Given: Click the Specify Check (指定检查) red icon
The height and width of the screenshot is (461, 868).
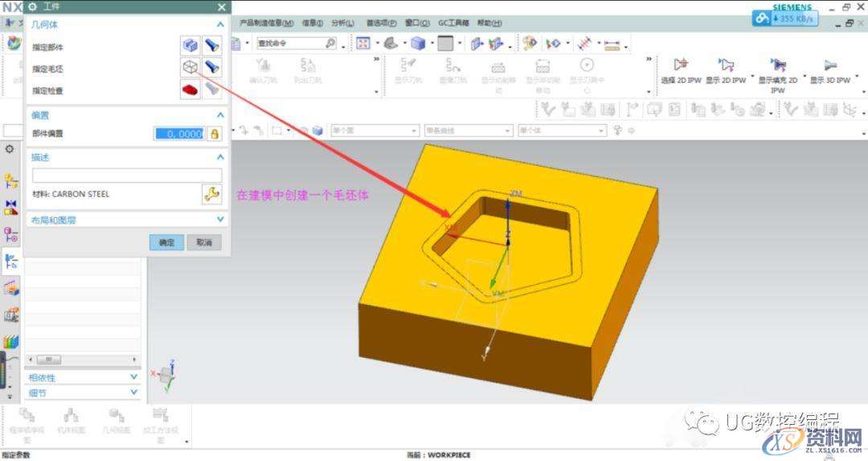Looking at the screenshot, I should 190,90.
